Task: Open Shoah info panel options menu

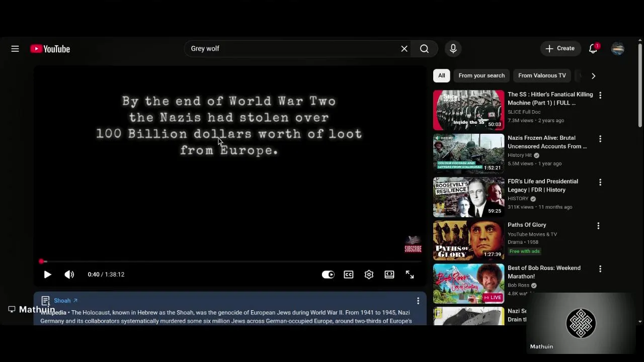Action: 418,301
